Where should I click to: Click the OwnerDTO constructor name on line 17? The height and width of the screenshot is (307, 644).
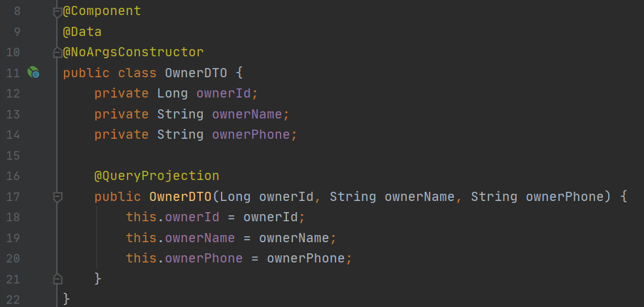click(x=180, y=197)
